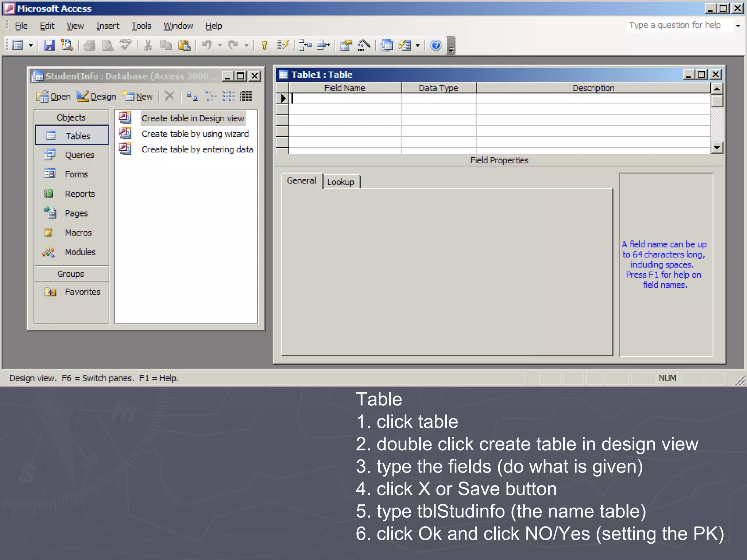Click the Paste clipboard icon

click(184, 45)
